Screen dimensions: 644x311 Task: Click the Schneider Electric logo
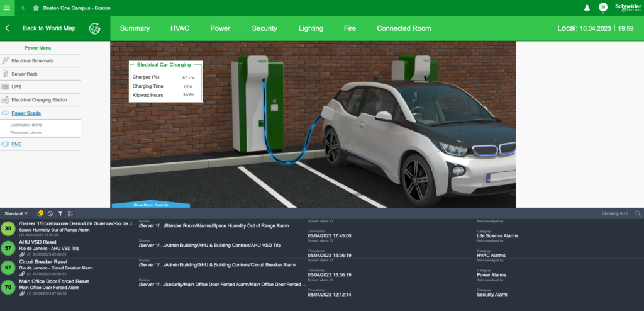[628, 8]
